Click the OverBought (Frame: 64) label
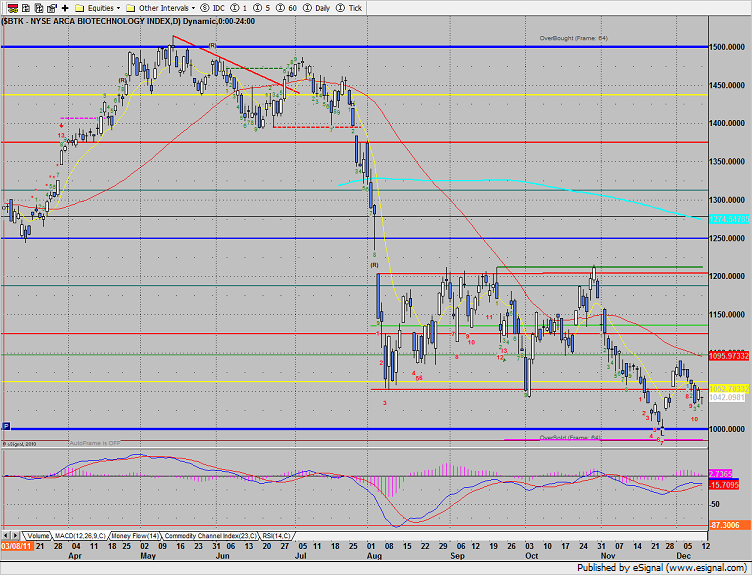752x575 pixels. pos(574,38)
